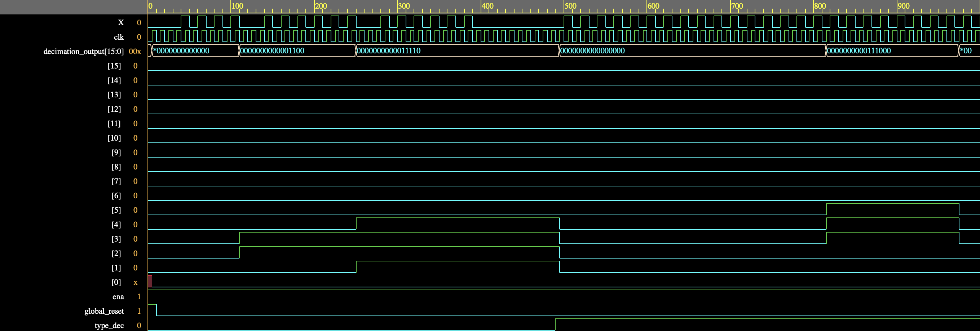Select the type_dec signal label
The image size is (980, 331).
click(x=109, y=326)
